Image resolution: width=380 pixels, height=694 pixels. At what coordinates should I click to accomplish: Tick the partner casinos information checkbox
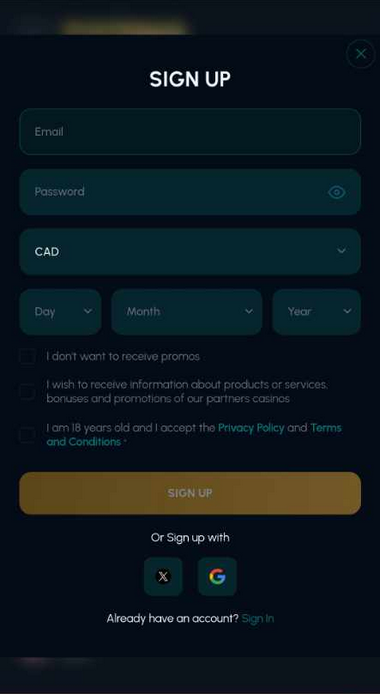tap(27, 392)
